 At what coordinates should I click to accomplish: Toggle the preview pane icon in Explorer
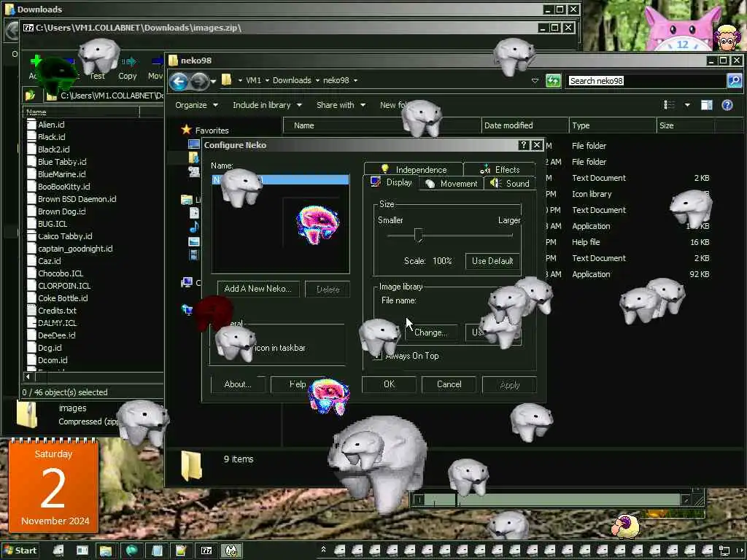[x=706, y=105]
